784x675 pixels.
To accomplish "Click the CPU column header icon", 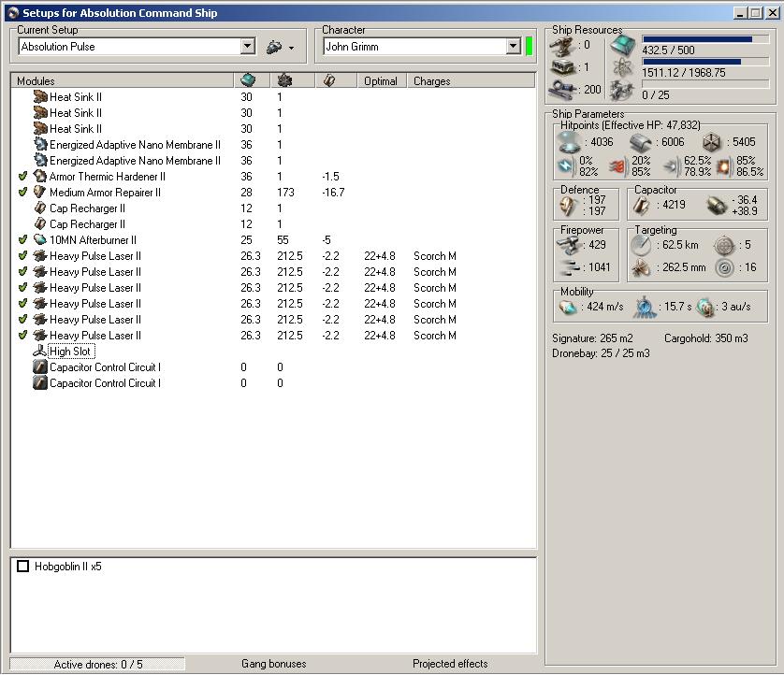I will [248, 80].
